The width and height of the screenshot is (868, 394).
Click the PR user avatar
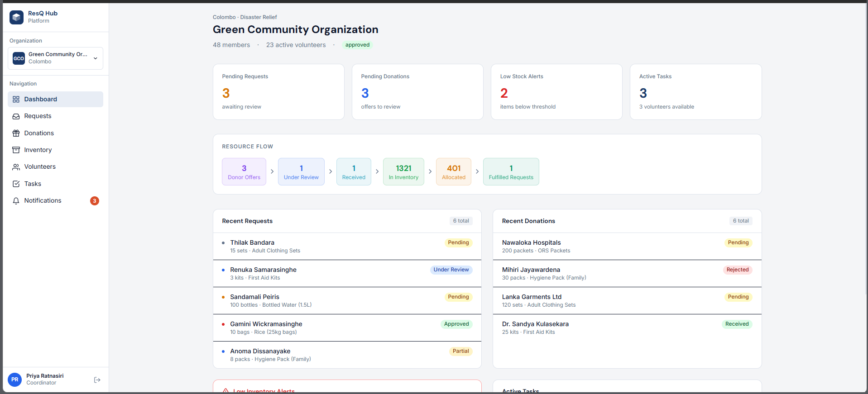(15, 380)
